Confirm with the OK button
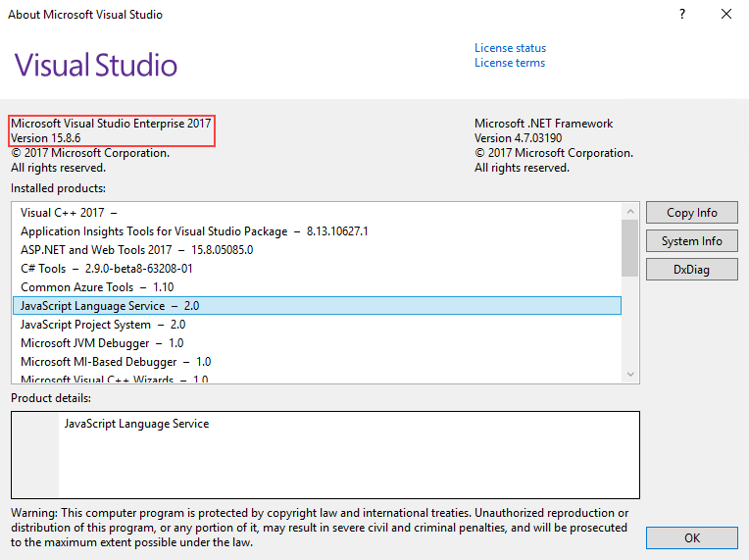This screenshot has height=560, width=749. coord(692,538)
